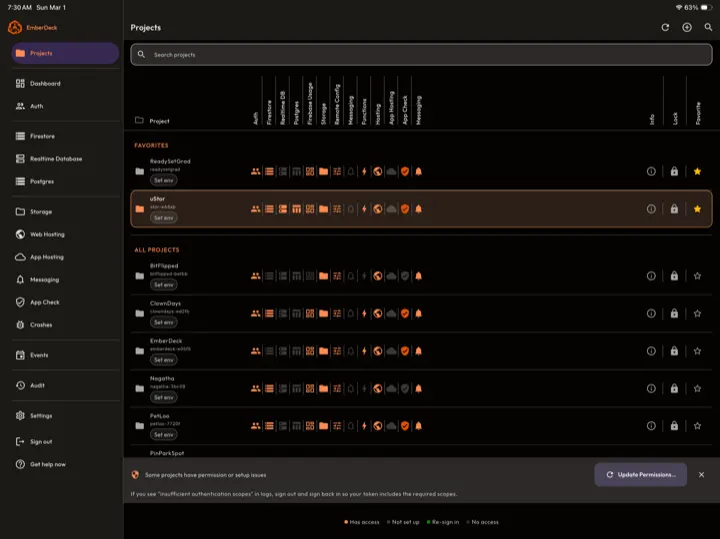Screen dimensions: 720x539
Task: Click Set env for EmberDeck
Action: point(163,360)
